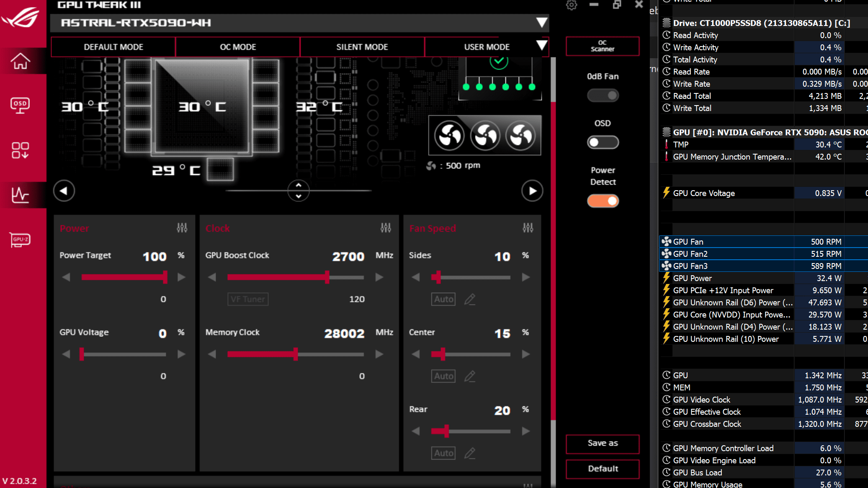This screenshot has height=488, width=868.
Task: Edit the Sides fan curve pencil icon
Action: pos(470,299)
